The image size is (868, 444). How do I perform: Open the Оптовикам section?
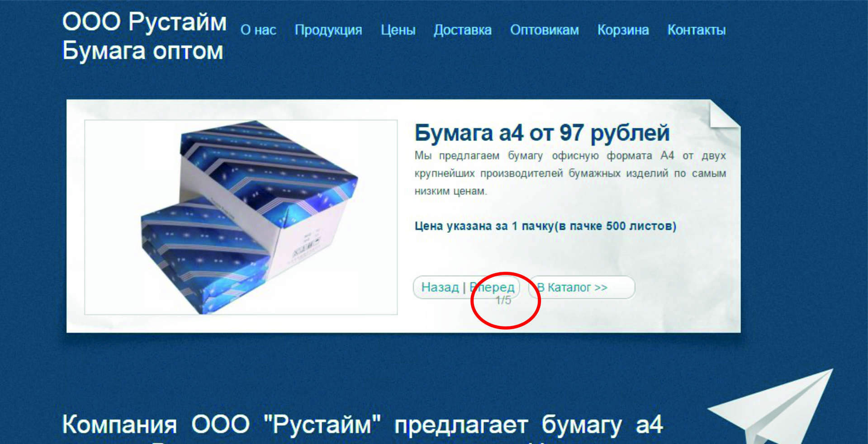545,30
